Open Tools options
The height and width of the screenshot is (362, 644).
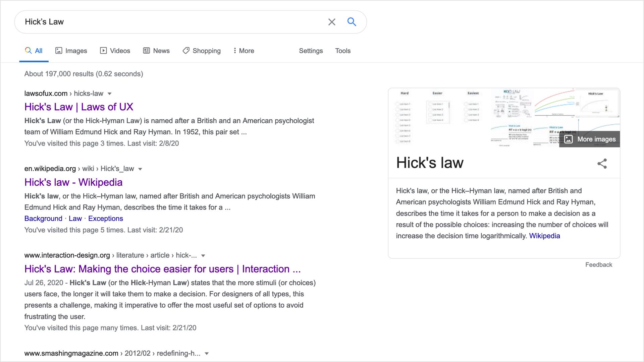point(342,51)
